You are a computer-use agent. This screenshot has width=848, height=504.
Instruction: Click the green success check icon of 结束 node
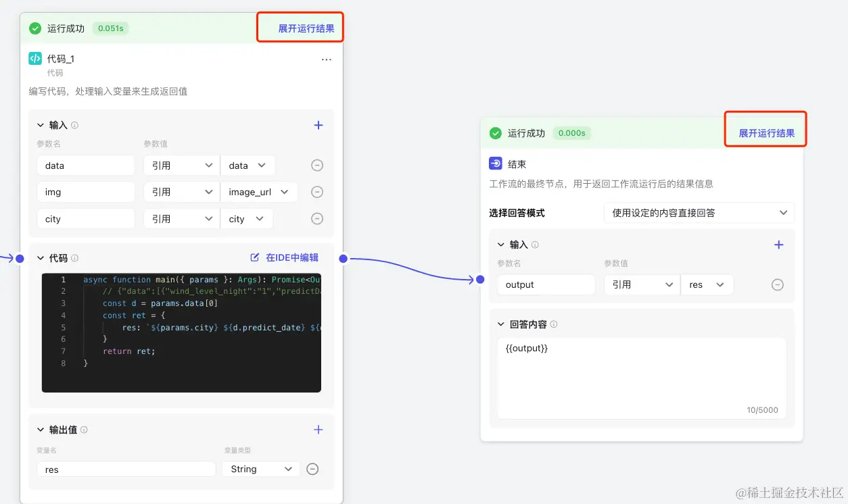[x=496, y=133]
